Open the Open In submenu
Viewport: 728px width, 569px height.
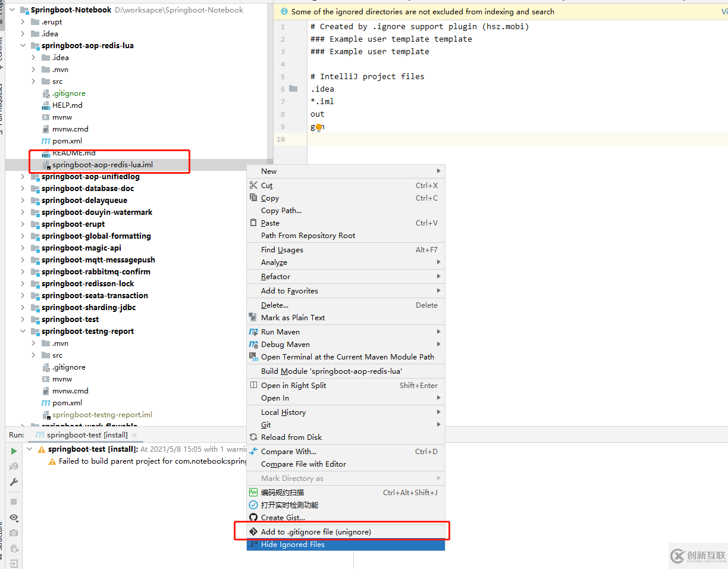coord(346,398)
